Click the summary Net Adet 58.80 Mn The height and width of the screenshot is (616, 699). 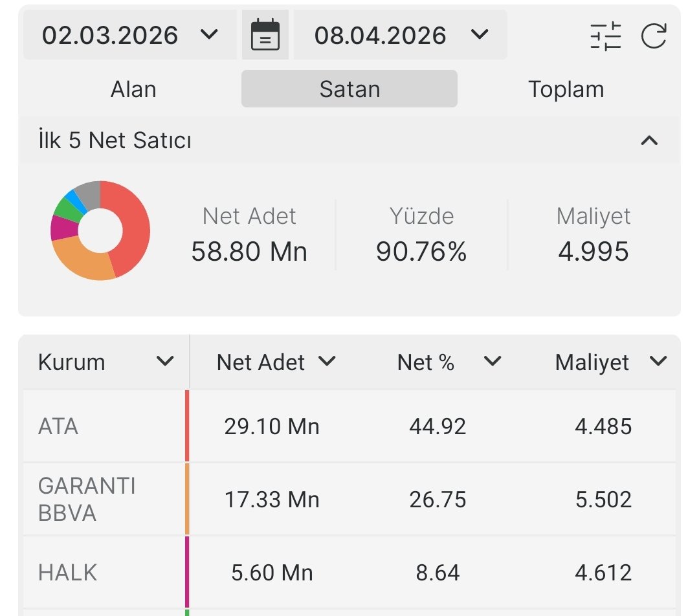[249, 234]
